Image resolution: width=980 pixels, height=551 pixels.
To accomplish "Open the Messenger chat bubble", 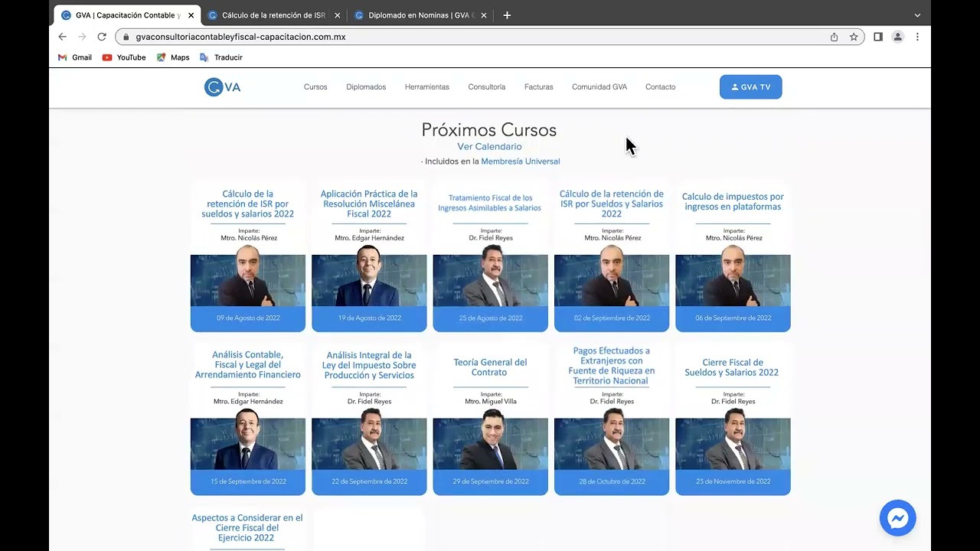I will pyautogui.click(x=897, y=518).
